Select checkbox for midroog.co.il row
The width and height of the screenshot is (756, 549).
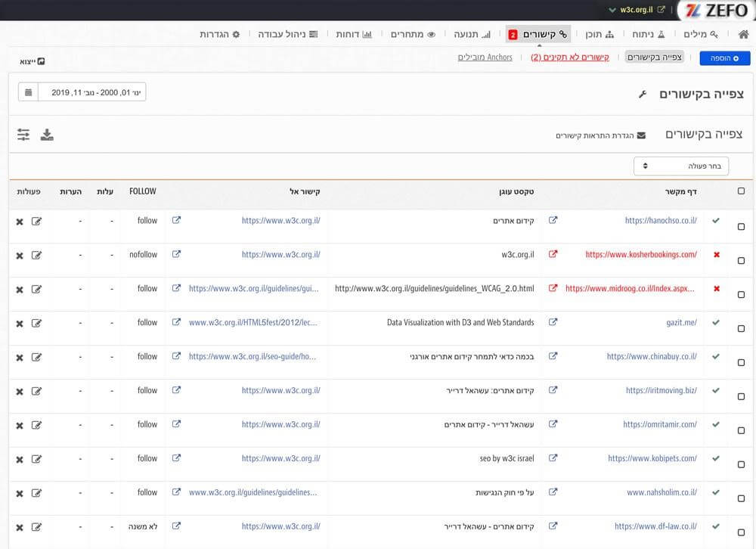741,295
